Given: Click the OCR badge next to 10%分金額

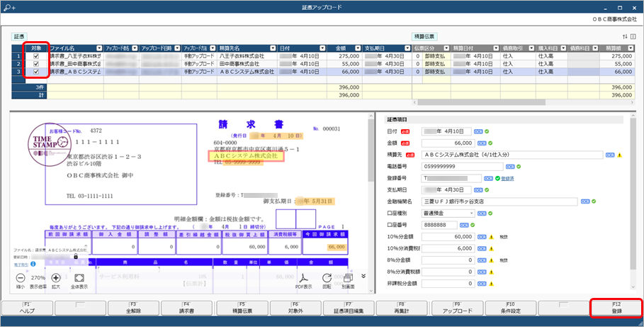Looking at the screenshot, I should tap(482, 237).
